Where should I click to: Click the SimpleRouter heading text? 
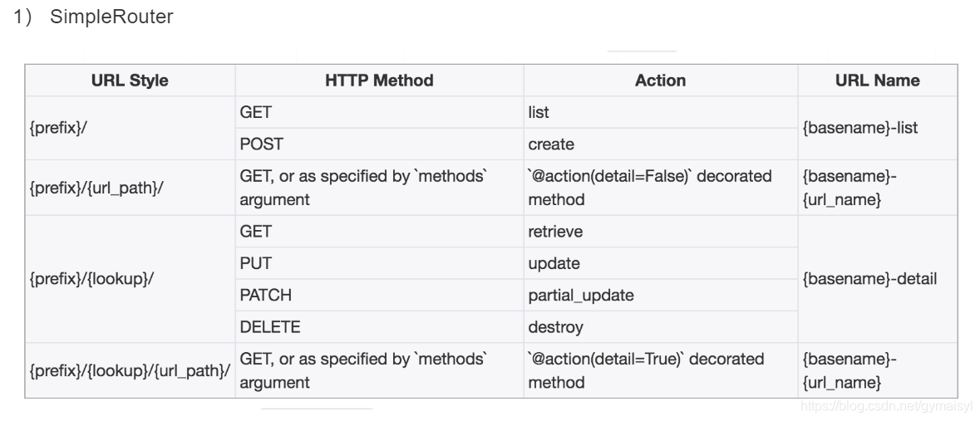point(111,17)
